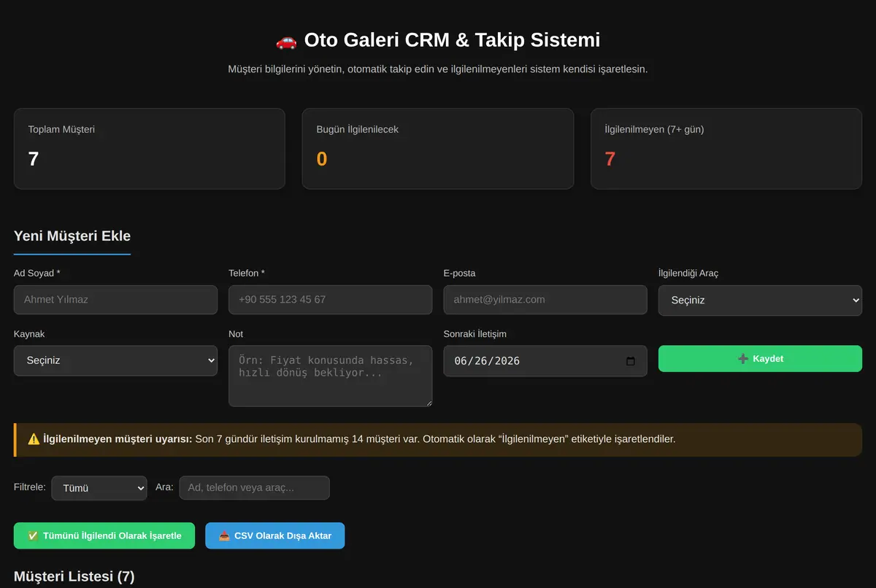This screenshot has height=588, width=876.
Task: Click the E-posta input field
Action: [545, 300]
